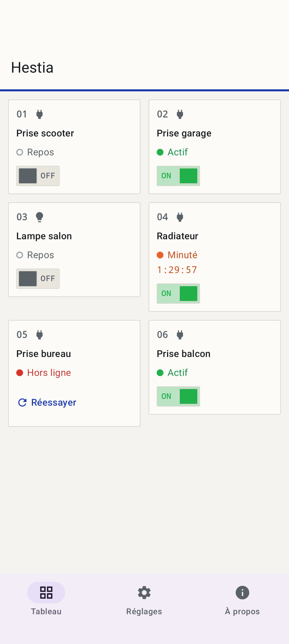Turn off the Prise garage switch

178,176
